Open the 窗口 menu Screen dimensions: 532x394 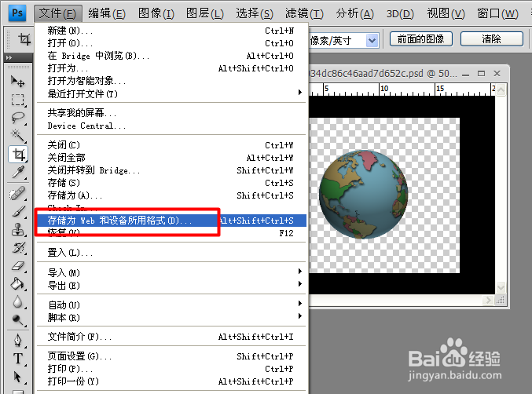point(497,13)
